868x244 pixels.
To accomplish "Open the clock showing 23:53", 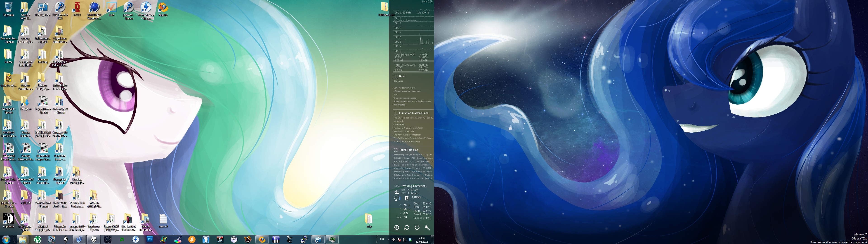I will pos(422,240).
